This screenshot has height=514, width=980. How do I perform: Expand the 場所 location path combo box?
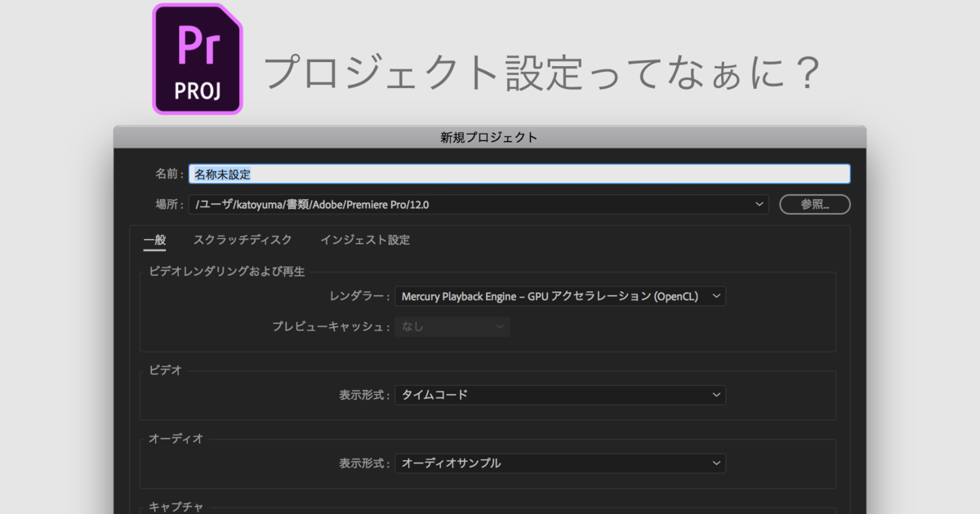478,204
